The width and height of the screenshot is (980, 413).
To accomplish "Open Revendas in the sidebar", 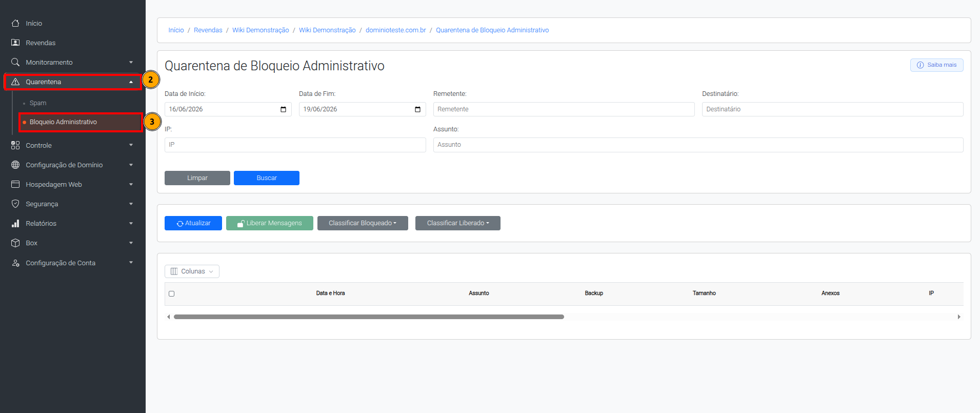I will pyautogui.click(x=41, y=43).
